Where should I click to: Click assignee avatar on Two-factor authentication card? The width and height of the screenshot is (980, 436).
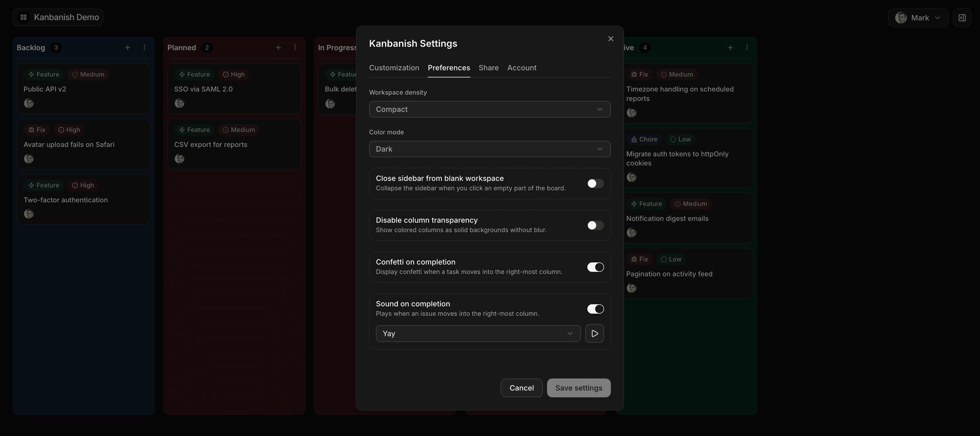tap(29, 214)
